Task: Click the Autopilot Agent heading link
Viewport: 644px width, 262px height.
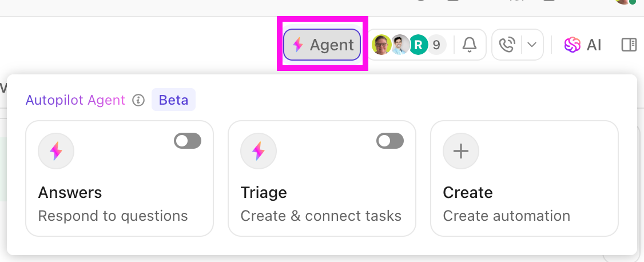Action: tap(75, 100)
